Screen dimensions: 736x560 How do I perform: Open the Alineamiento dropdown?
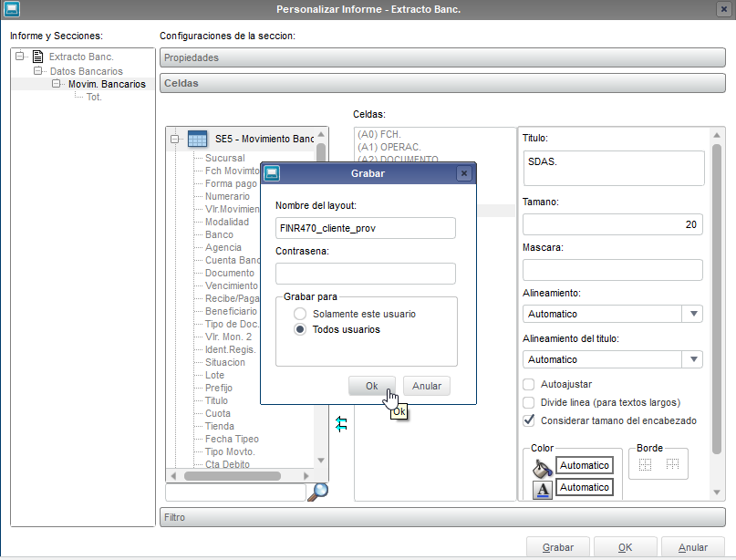(x=693, y=314)
